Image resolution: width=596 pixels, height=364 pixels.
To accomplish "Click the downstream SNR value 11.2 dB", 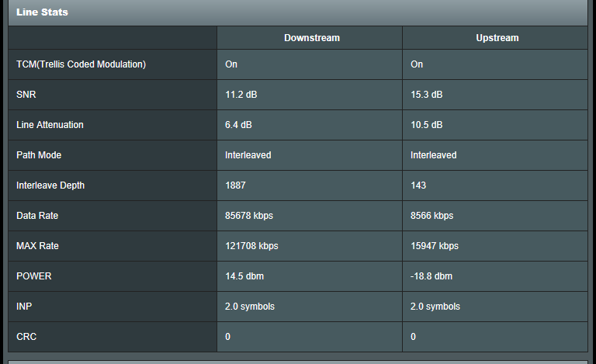I will (241, 95).
